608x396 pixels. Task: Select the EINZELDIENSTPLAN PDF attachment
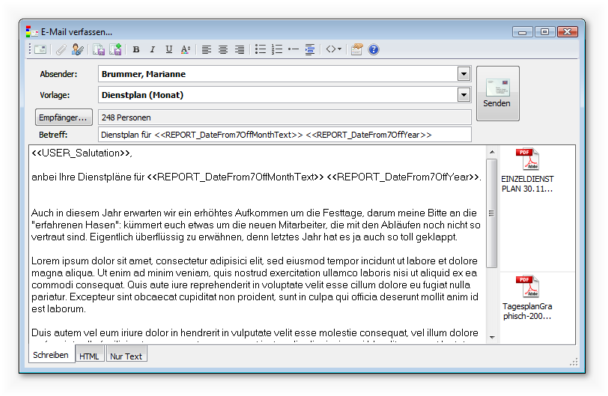click(x=527, y=171)
